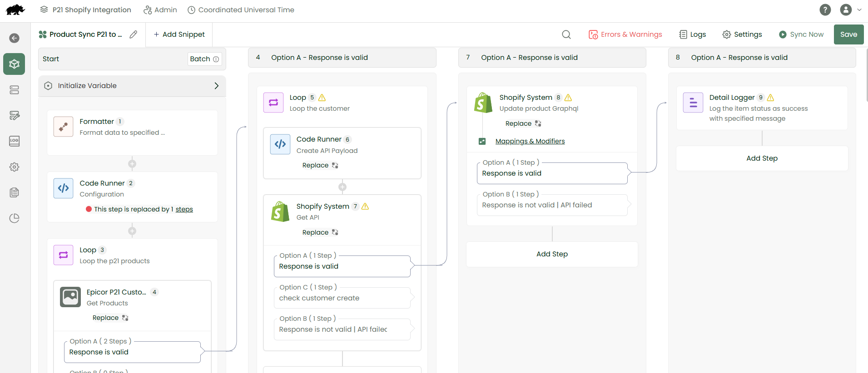This screenshot has width=868, height=373.
Task: Open the help question mark icon
Action: tap(825, 10)
